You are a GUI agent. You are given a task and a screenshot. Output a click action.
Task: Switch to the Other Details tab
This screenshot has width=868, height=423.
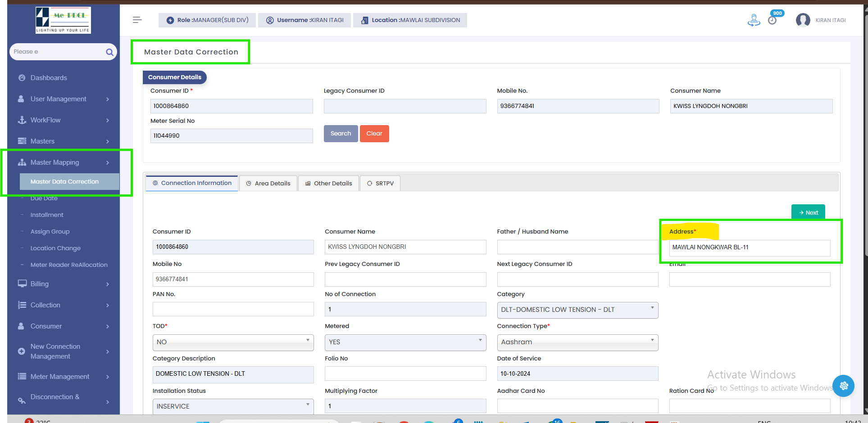coord(329,183)
